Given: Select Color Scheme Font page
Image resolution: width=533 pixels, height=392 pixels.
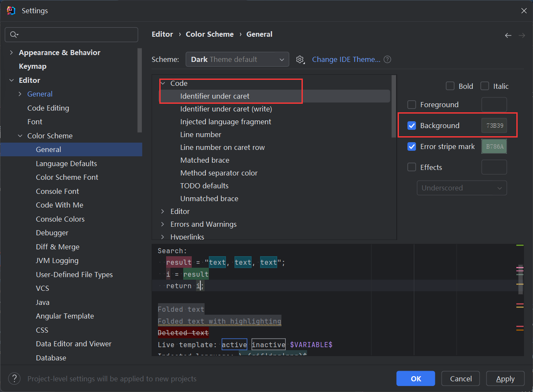Looking at the screenshot, I should pos(67,177).
